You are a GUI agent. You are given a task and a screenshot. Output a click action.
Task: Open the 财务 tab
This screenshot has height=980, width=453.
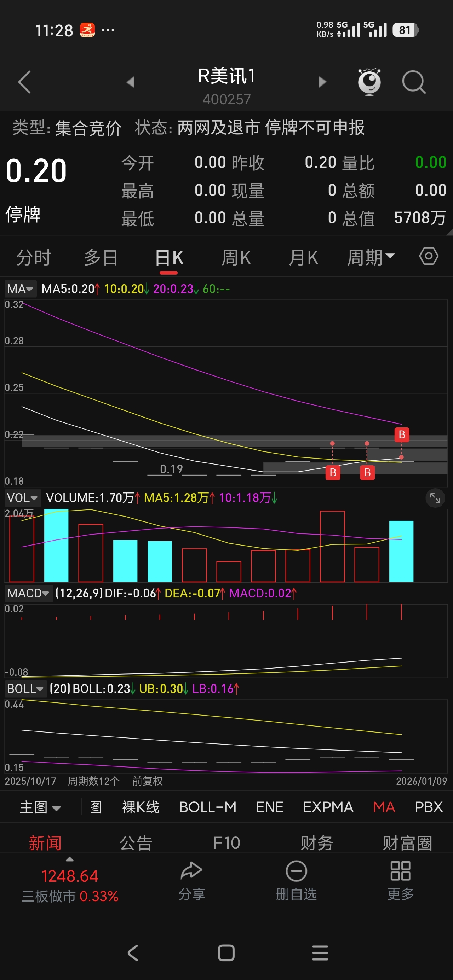[317, 843]
